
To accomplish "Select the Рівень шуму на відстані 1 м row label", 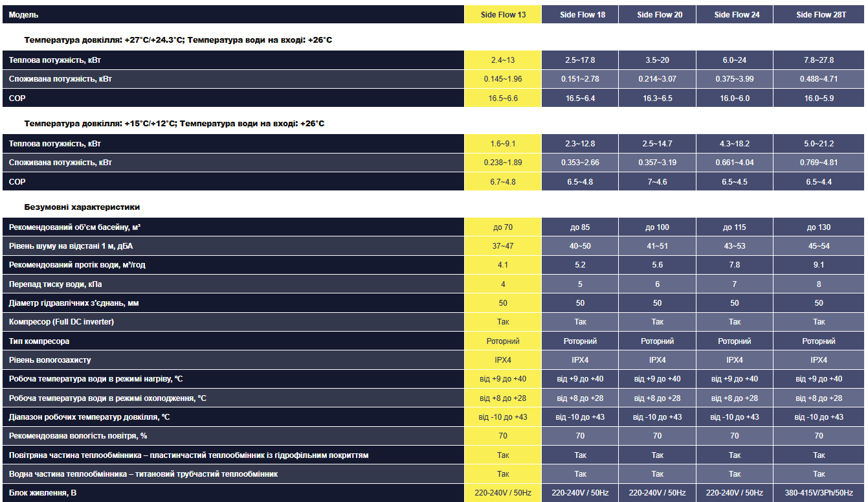I will (x=71, y=246).
